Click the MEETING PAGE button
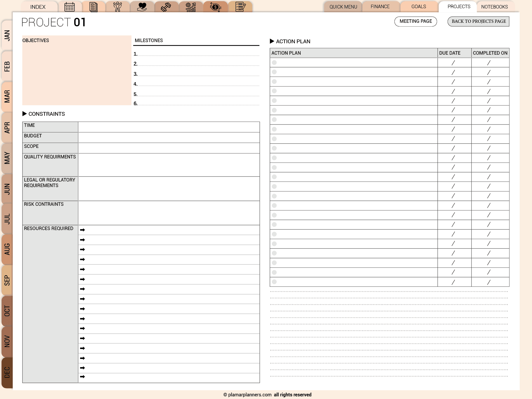Screen dimensions: 532x399 click(415, 21)
